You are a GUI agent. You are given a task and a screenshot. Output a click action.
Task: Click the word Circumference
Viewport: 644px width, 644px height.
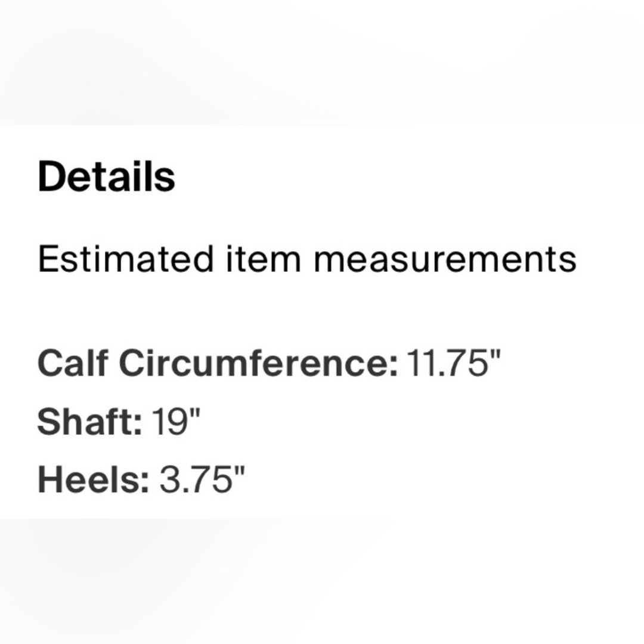[259, 363]
